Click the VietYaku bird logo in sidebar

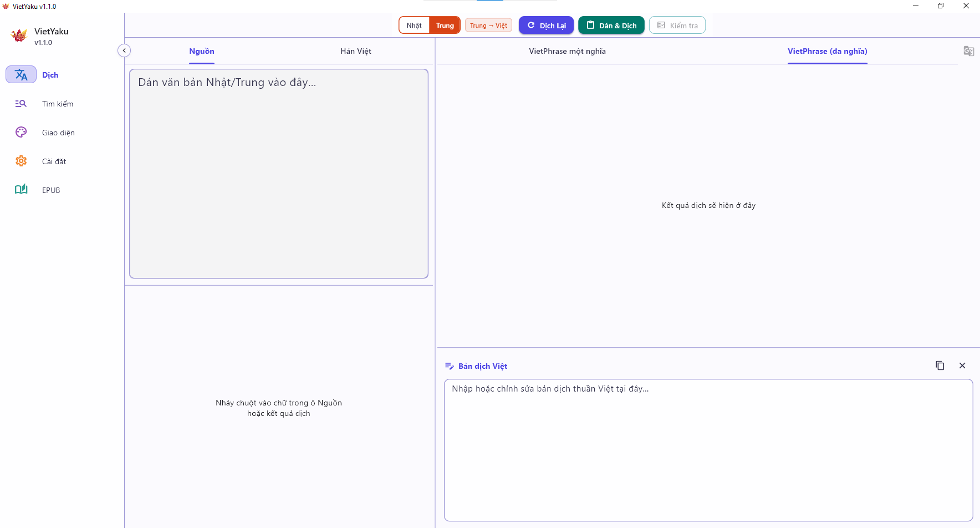[x=19, y=35]
